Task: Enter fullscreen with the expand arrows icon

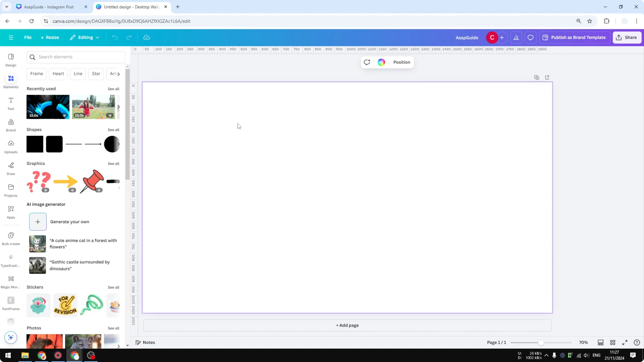Action: pyautogui.click(x=625, y=343)
